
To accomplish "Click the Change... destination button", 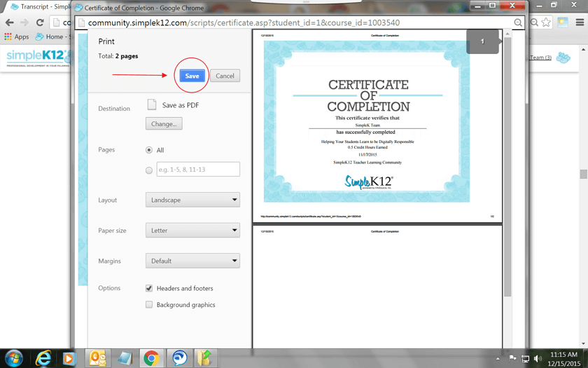I will click(164, 123).
